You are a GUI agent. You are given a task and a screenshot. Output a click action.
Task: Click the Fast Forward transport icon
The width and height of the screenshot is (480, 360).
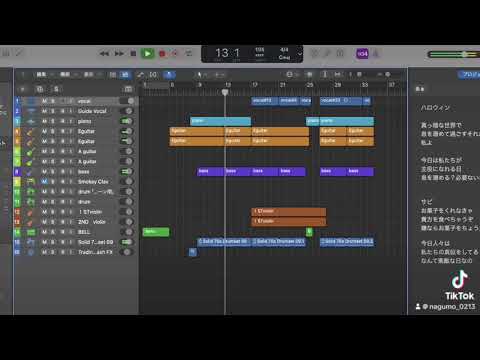pos(119,53)
